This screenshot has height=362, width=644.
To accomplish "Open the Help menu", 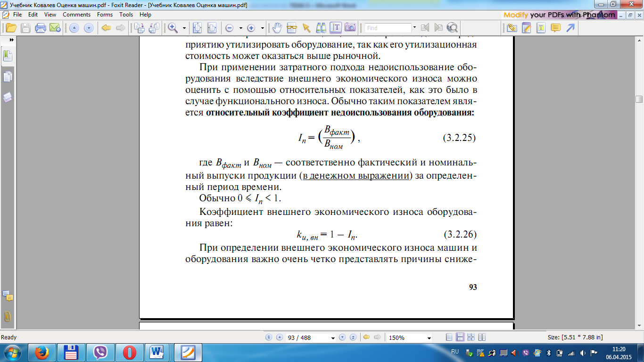I will (x=146, y=15).
